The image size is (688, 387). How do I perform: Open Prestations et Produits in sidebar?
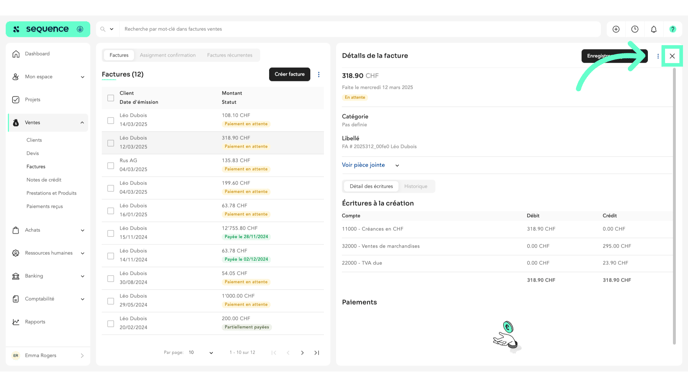point(51,193)
